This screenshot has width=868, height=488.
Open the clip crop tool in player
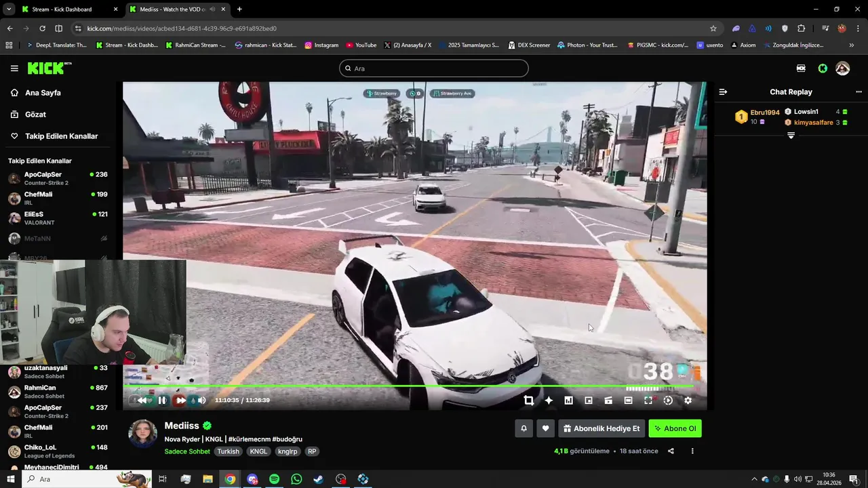[x=529, y=401]
